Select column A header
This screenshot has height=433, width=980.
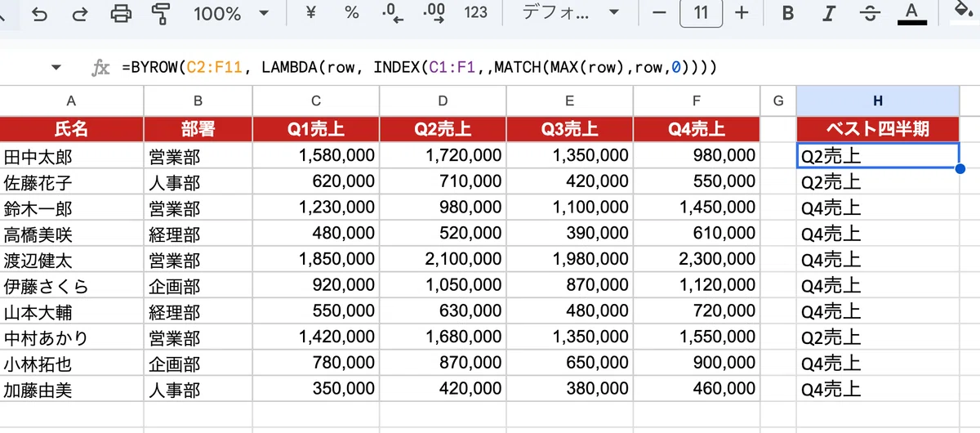coord(72,100)
